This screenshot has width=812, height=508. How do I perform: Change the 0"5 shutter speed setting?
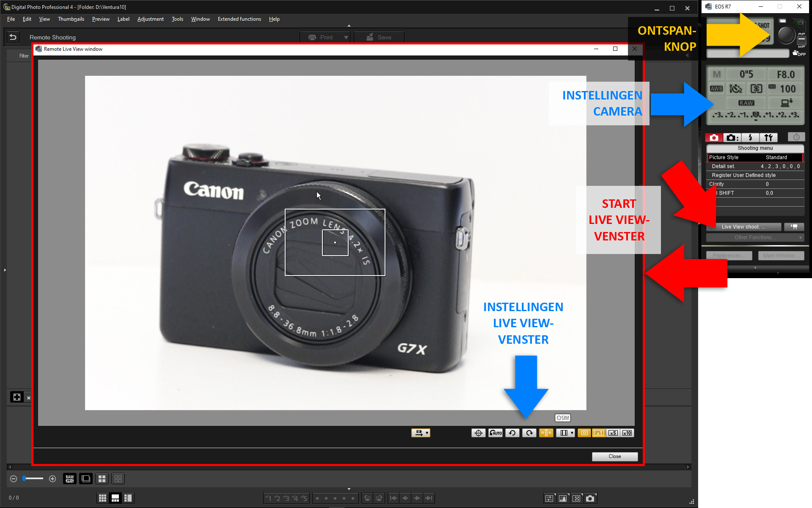click(x=746, y=75)
